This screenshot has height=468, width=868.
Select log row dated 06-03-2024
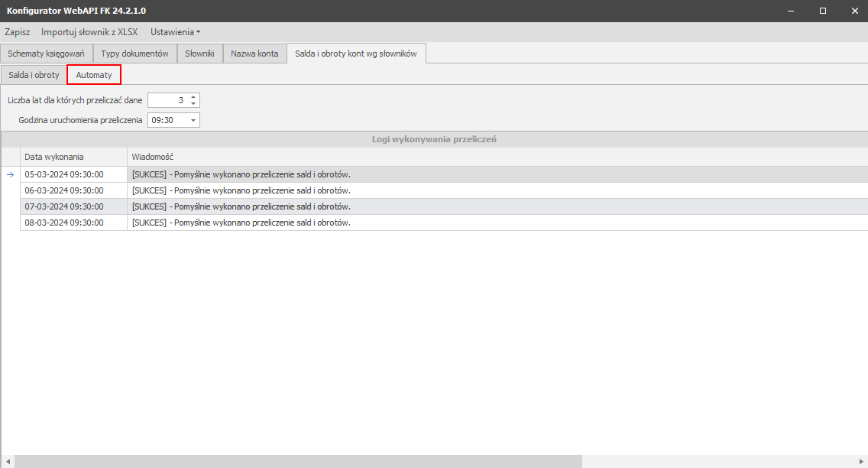(73, 190)
